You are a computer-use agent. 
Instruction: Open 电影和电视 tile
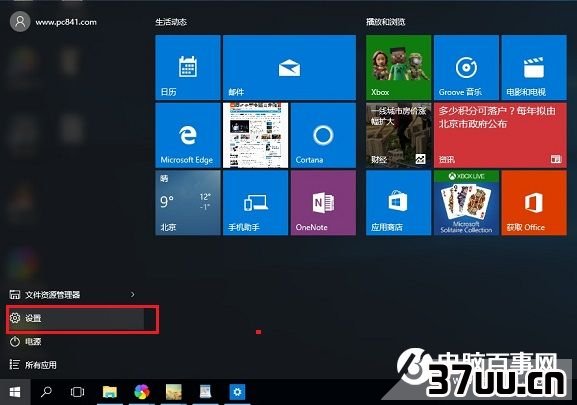tap(534, 67)
